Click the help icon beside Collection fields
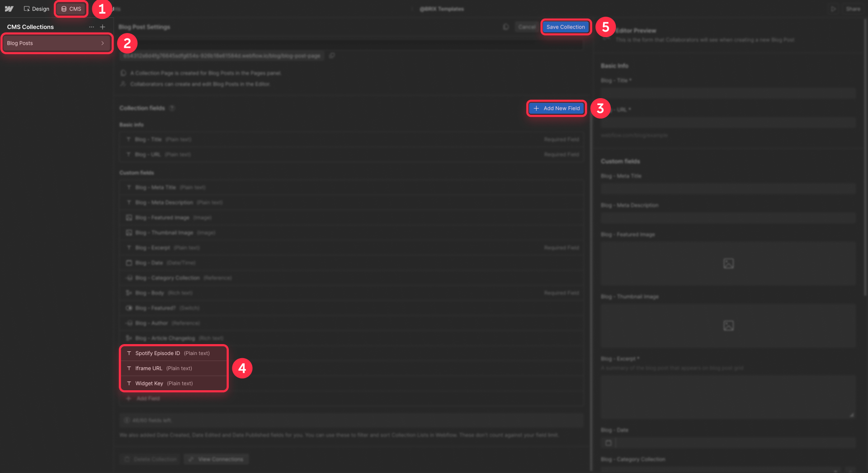Viewport: 868px width, 473px height. point(172,108)
